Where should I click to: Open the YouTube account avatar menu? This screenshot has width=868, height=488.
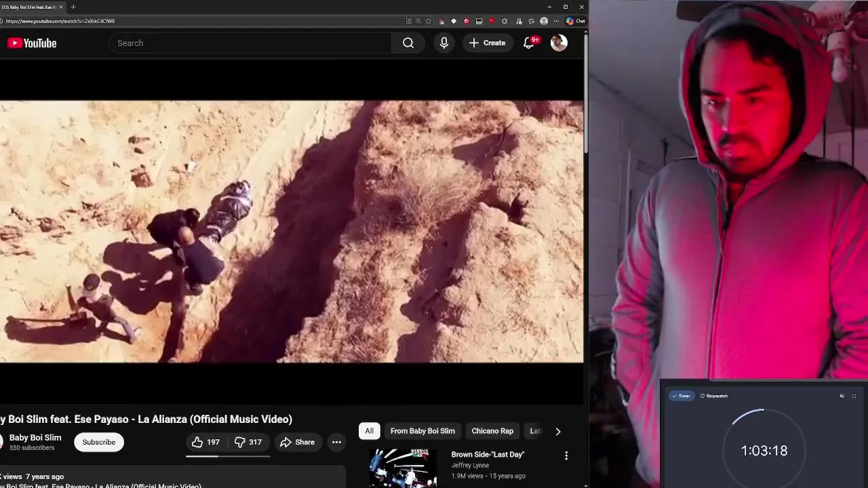click(559, 43)
